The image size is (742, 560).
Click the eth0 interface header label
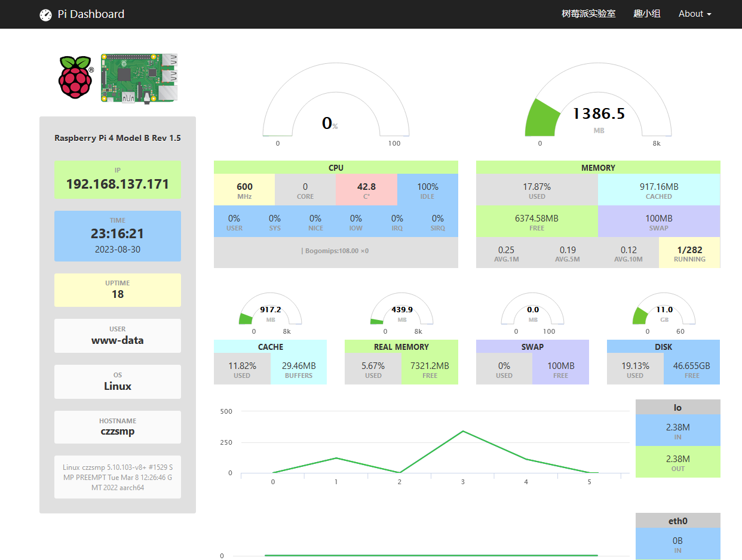coord(678,521)
